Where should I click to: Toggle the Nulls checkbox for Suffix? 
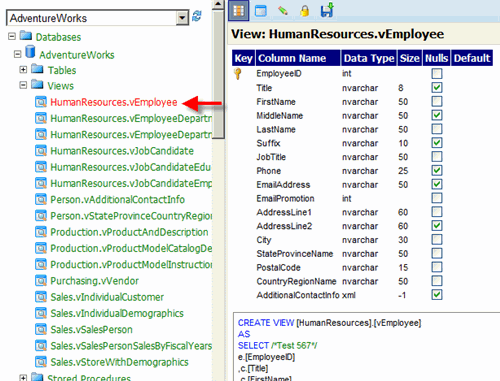[x=437, y=143]
